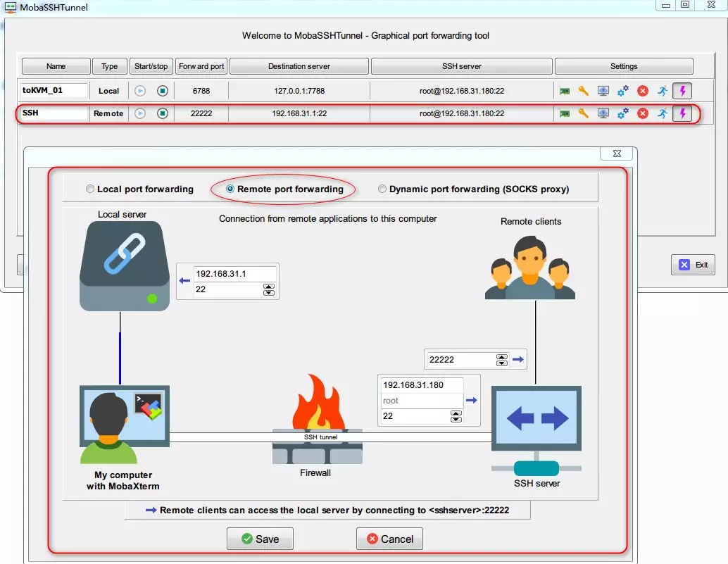
Task: Click Local server drive icon
Action: point(125,266)
